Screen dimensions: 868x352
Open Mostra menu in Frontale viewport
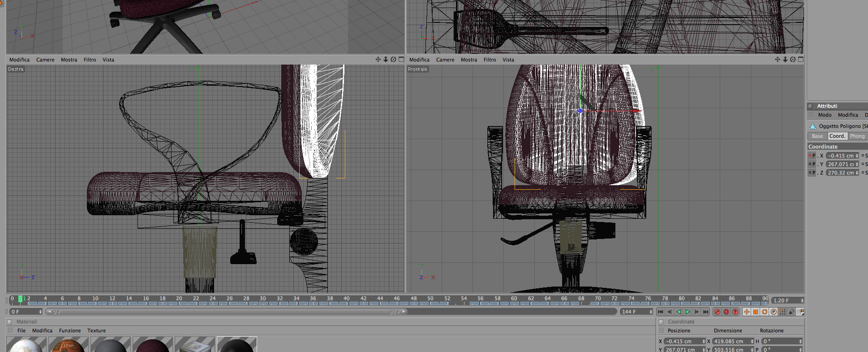coord(469,60)
